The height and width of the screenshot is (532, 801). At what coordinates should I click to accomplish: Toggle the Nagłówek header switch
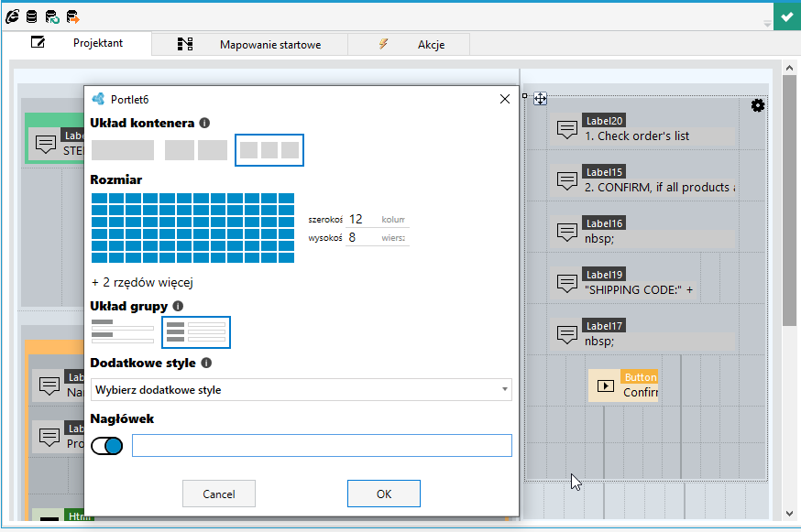coord(106,446)
